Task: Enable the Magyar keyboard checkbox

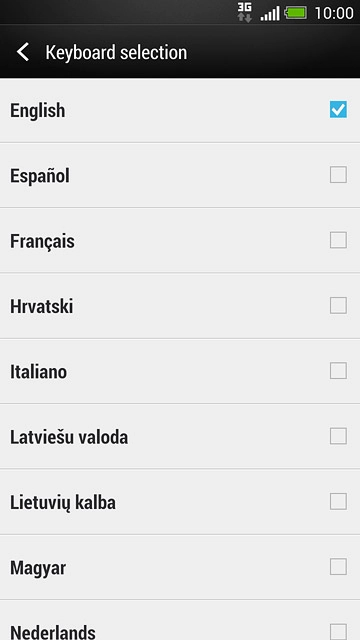Action: [x=338, y=567]
